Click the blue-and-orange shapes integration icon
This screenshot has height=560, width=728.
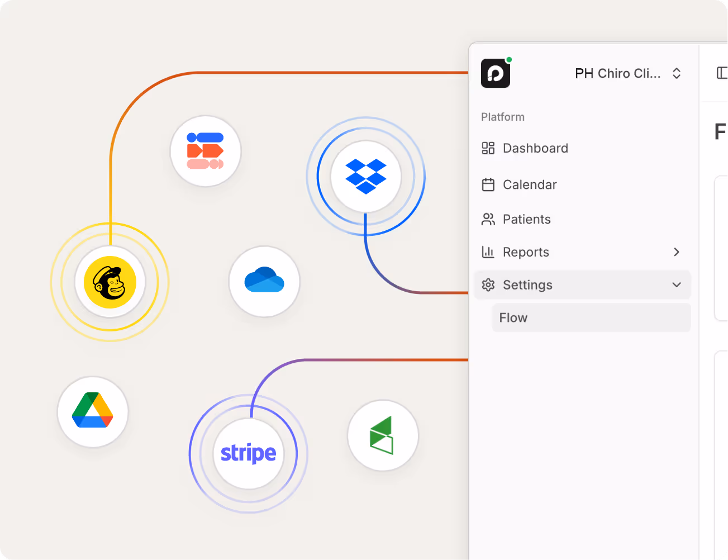pos(206,151)
